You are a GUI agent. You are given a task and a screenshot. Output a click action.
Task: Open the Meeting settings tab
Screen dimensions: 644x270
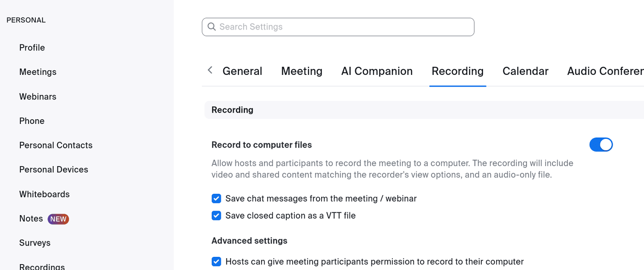[x=302, y=71]
